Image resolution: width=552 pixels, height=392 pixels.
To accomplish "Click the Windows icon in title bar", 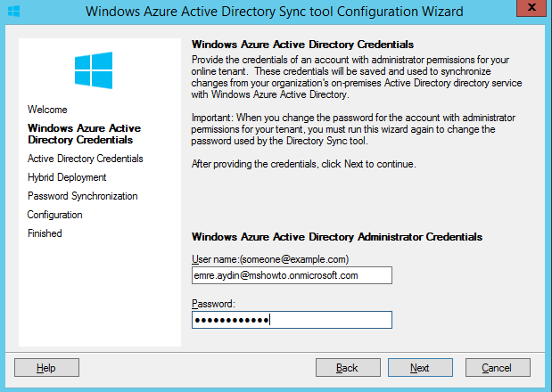I will (x=13, y=12).
